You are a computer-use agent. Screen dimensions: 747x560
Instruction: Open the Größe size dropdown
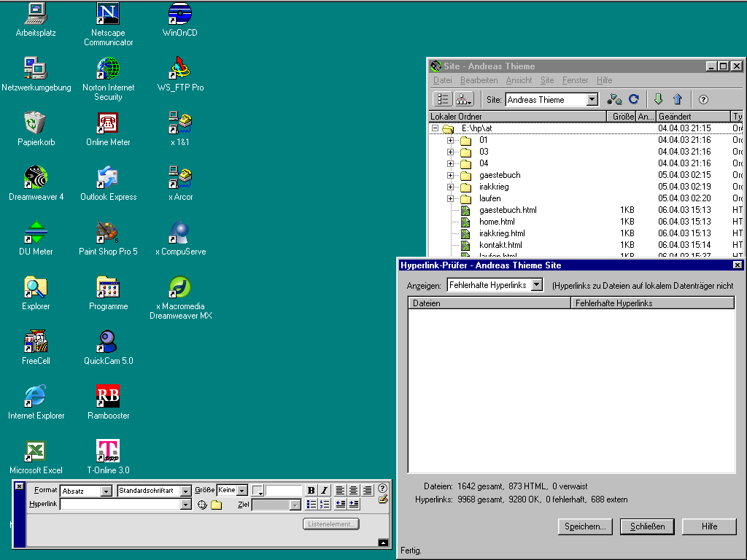click(242, 490)
